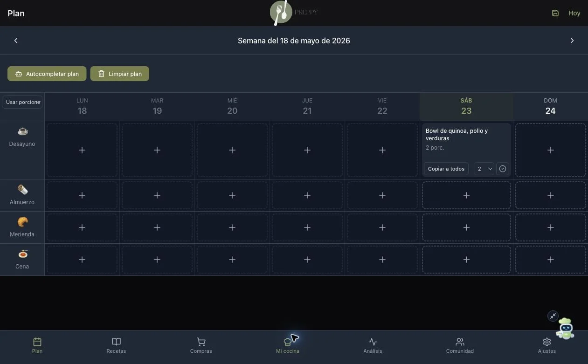Add a Desayuno meal for Thursday 21
This screenshot has width=588, height=364.
[307, 150]
